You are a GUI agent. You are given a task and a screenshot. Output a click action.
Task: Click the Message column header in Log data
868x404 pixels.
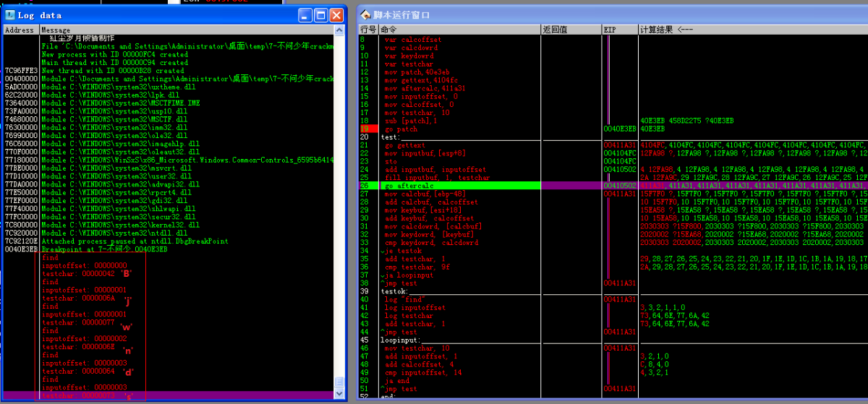pos(187,30)
